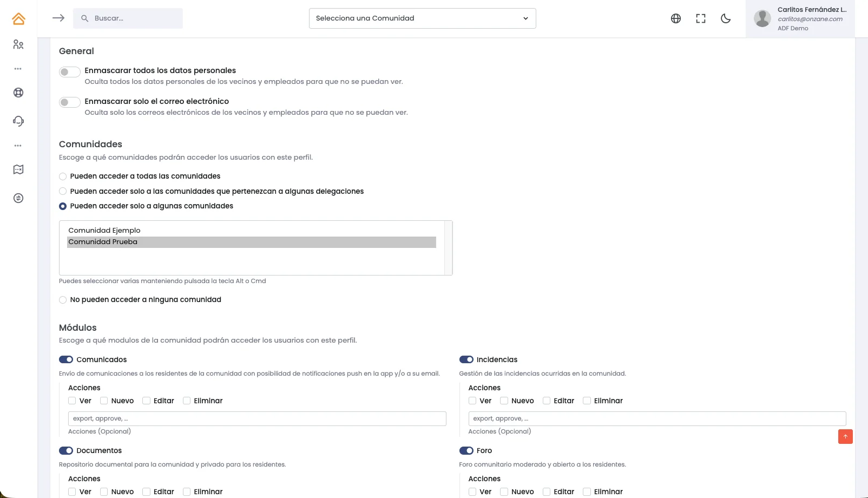Image resolution: width=868 pixels, height=498 pixels.
Task: Disable the Documentos module toggle
Action: 66,450
